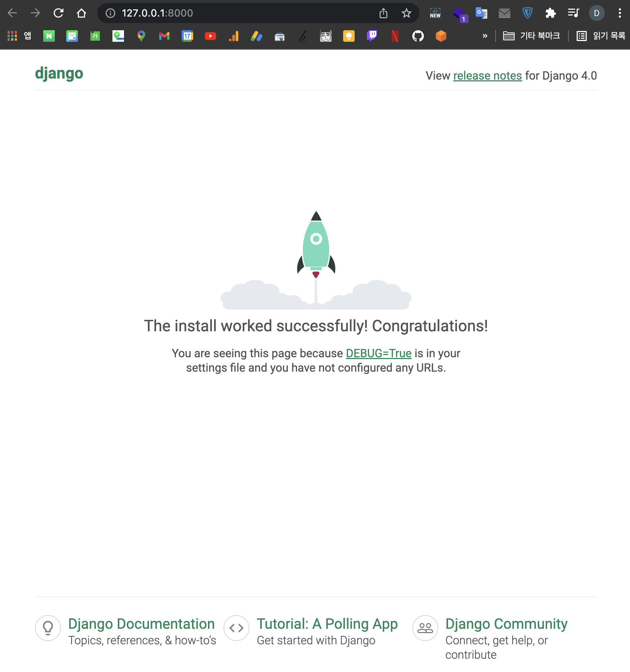Open the Apps grid bookmark
The height and width of the screenshot is (672, 630).
(19, 36)
